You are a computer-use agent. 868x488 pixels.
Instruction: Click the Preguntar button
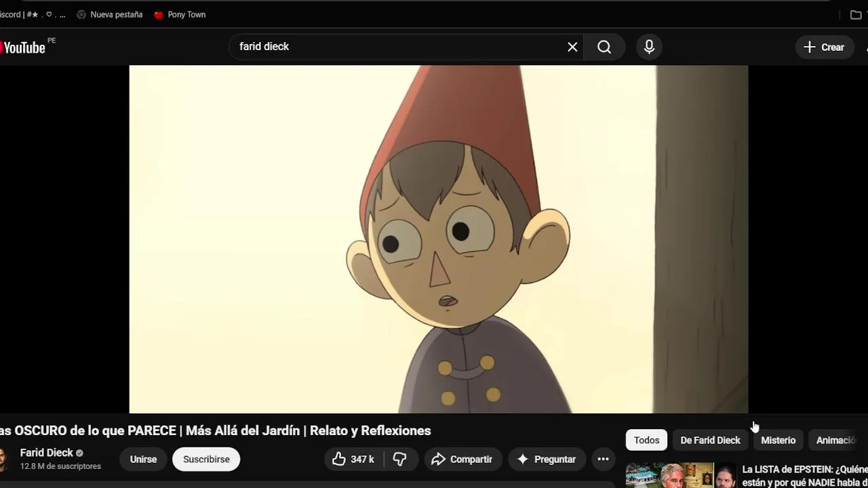pos(547,459)
